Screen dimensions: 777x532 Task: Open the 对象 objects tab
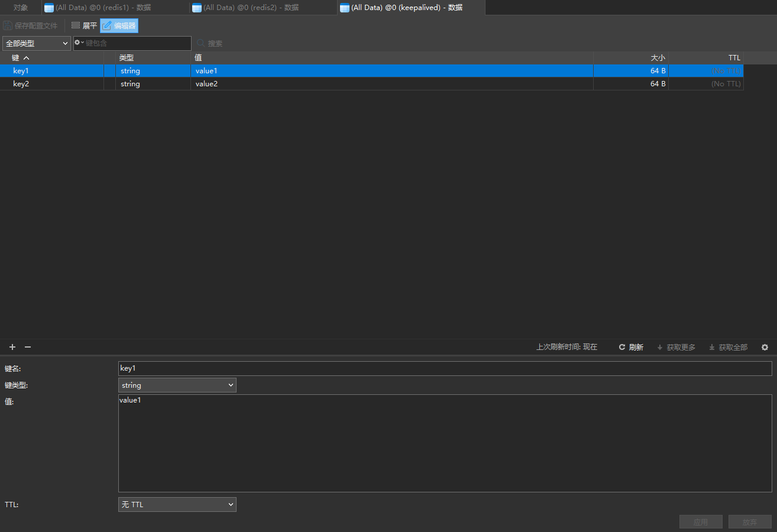pyautogui.click(x=21, y=8)
